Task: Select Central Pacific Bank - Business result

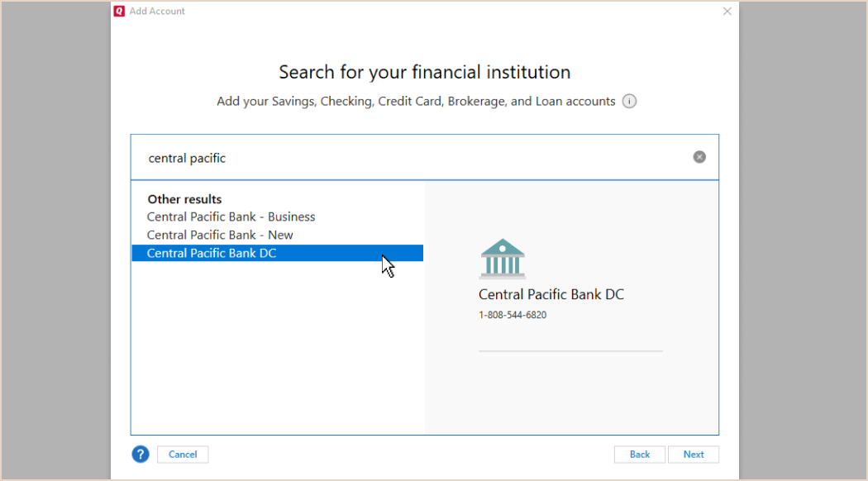Action: tap(231, 217)
